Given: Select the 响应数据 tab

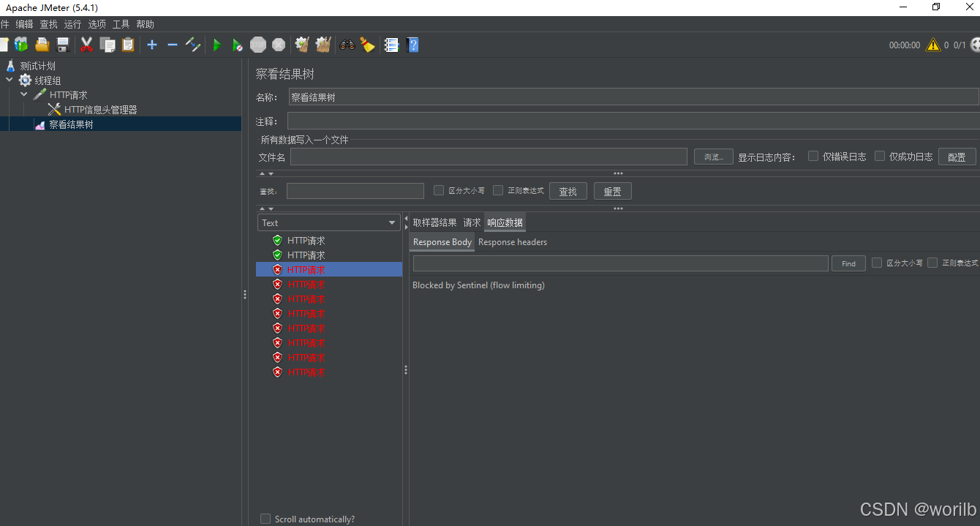Looking at the screenshot, I should (x=505, y=222).
